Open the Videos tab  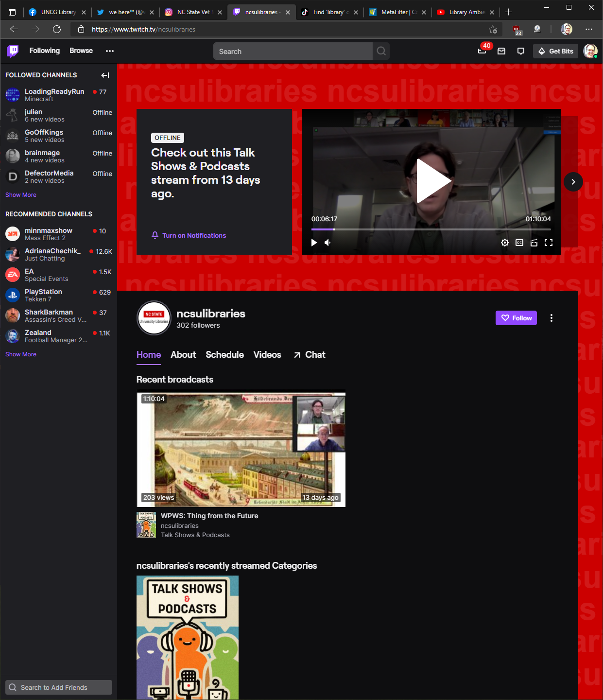click(x=267, y=354)
